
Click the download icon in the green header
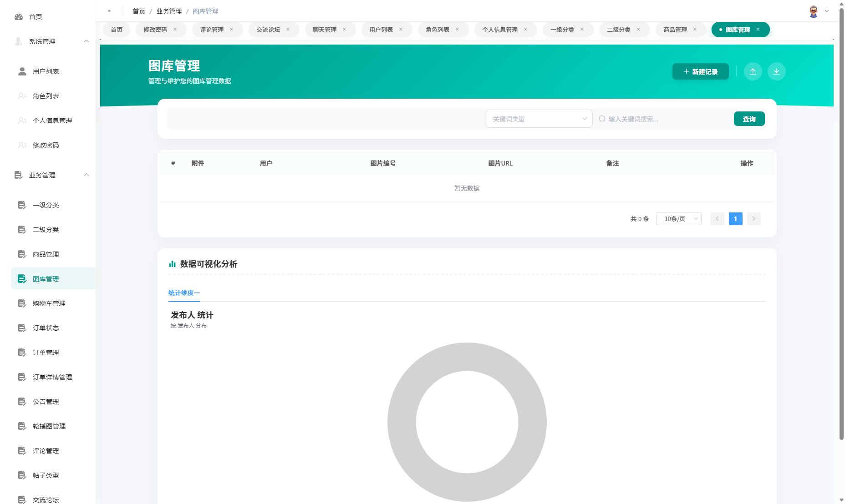(x=777, y=71)
